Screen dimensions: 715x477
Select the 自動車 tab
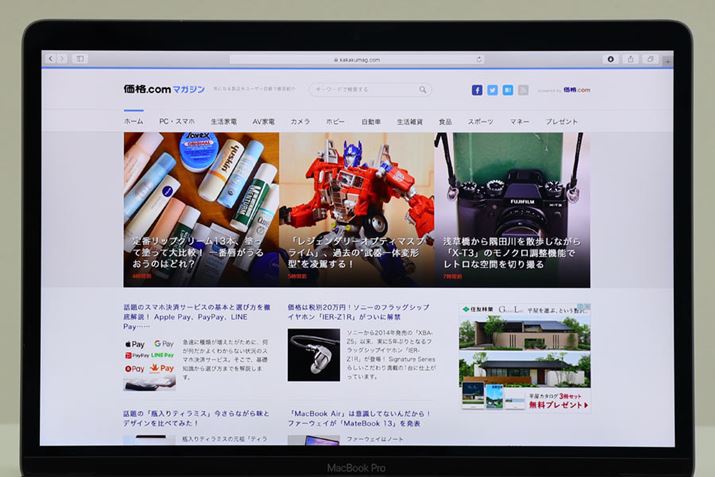coord(371,122)
